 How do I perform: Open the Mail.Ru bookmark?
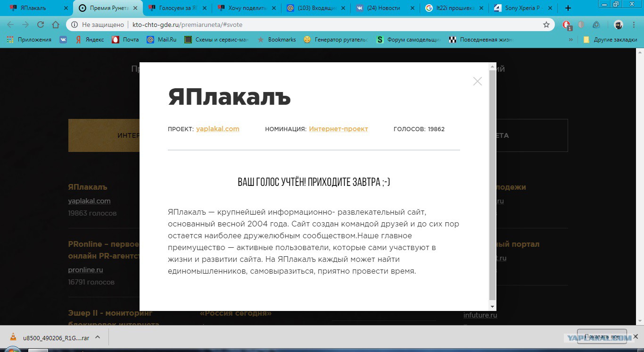162,40
